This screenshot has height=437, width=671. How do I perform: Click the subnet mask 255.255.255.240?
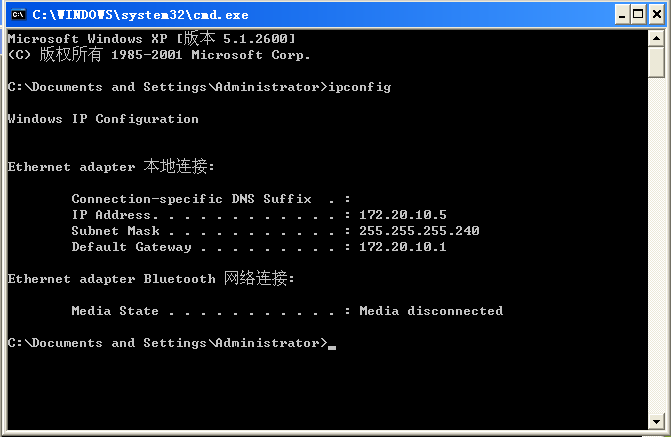[x=419, y=231]
